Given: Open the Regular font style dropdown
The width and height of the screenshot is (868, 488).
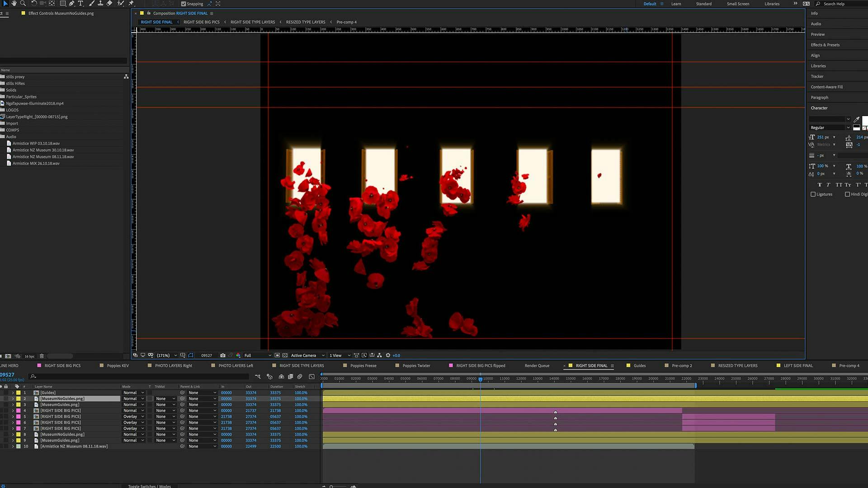Looking at the screenshot, I should click(830, 127).
